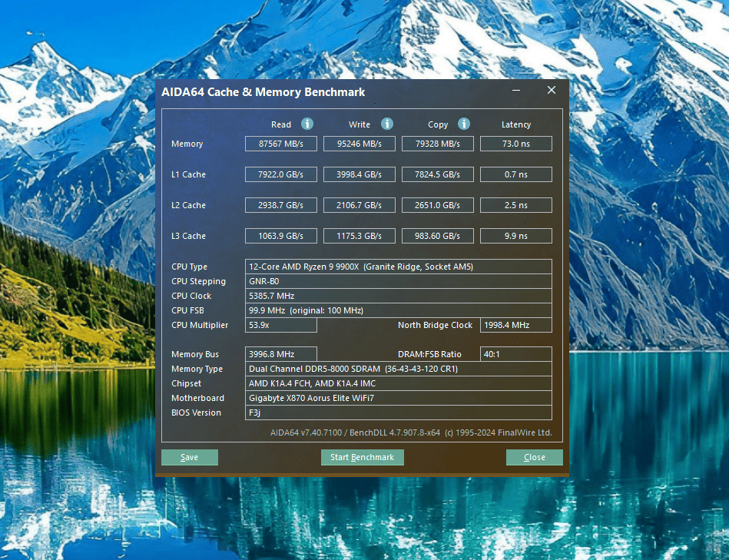The height and width of the screenshot is (560, 729).
Task: Click the Memory Type label
Action: (197, 369)
